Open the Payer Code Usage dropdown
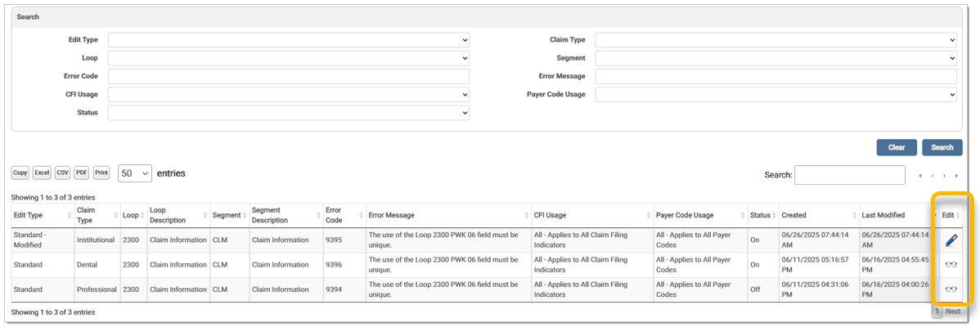 pyautogui.click(x=775, y=95)
